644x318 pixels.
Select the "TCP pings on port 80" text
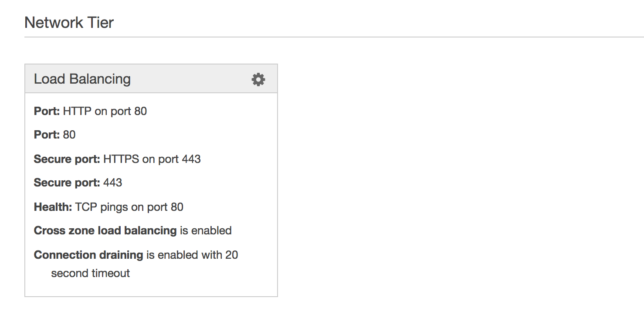(129, 207)
